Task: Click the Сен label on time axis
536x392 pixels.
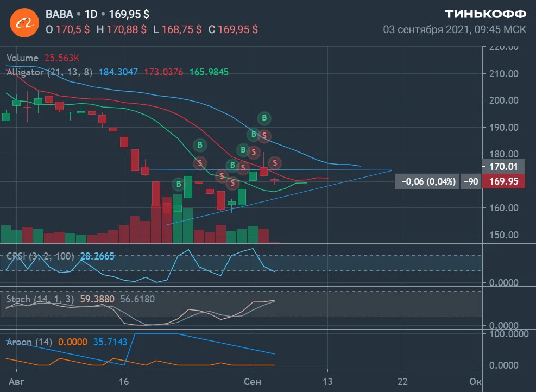Action: [253, 381]
